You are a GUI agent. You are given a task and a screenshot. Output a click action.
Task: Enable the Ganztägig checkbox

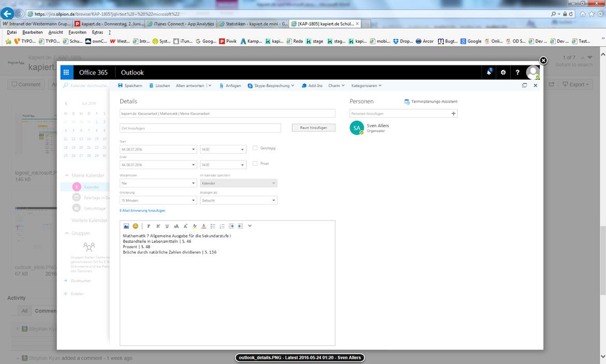point(255,148)
